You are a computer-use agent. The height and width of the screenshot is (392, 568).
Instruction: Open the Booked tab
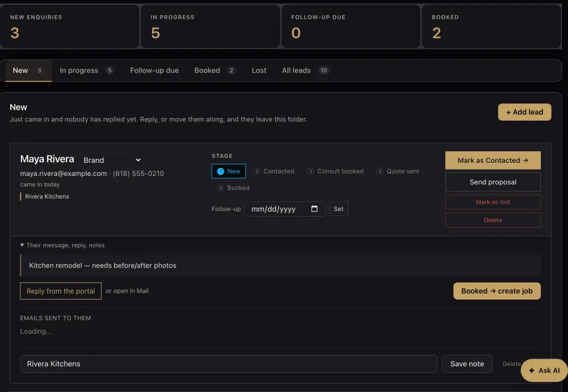pyautogui.click(x=215, y=70)
